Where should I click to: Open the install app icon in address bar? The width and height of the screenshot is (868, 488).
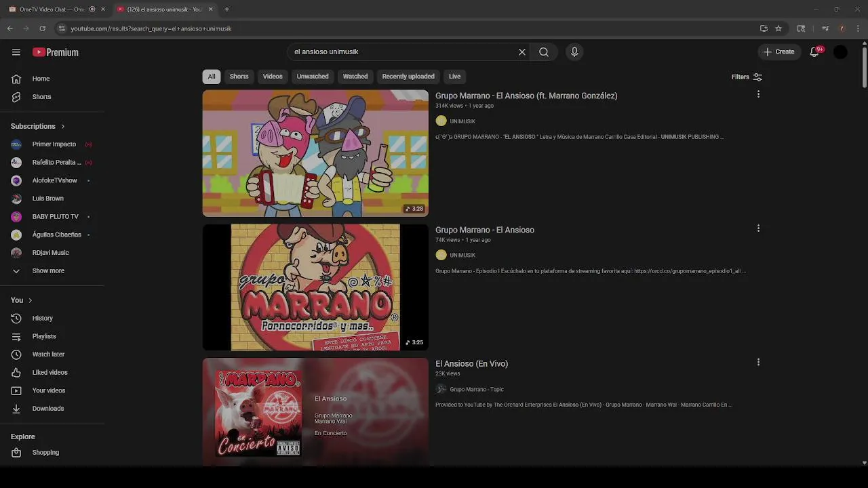coord(764,28)
